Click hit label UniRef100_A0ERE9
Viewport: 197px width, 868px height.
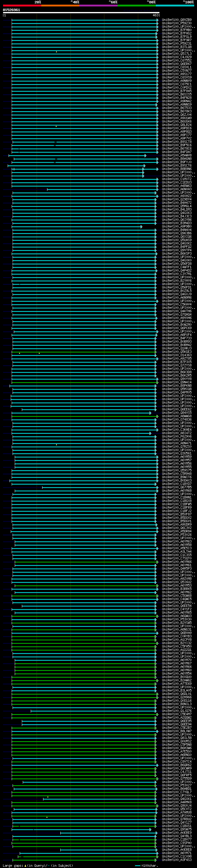click(176, 833)
